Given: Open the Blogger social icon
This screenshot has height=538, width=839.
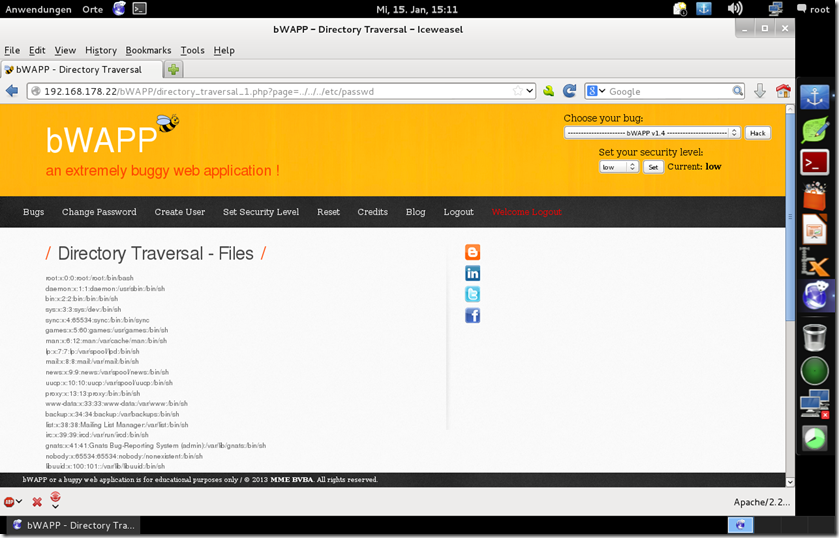Looking at the screenshot, I should (472, 252).
